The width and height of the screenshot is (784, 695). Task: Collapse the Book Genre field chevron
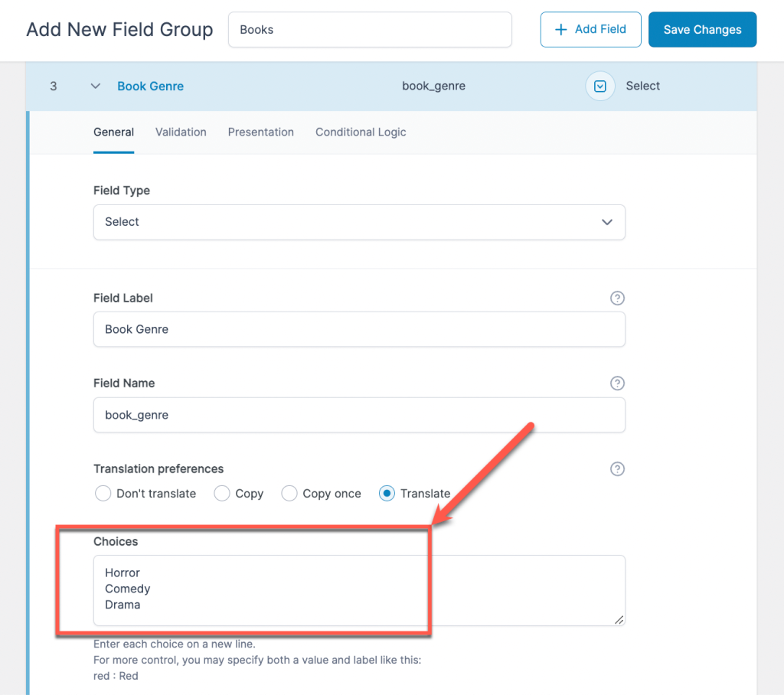coord(96,86)
